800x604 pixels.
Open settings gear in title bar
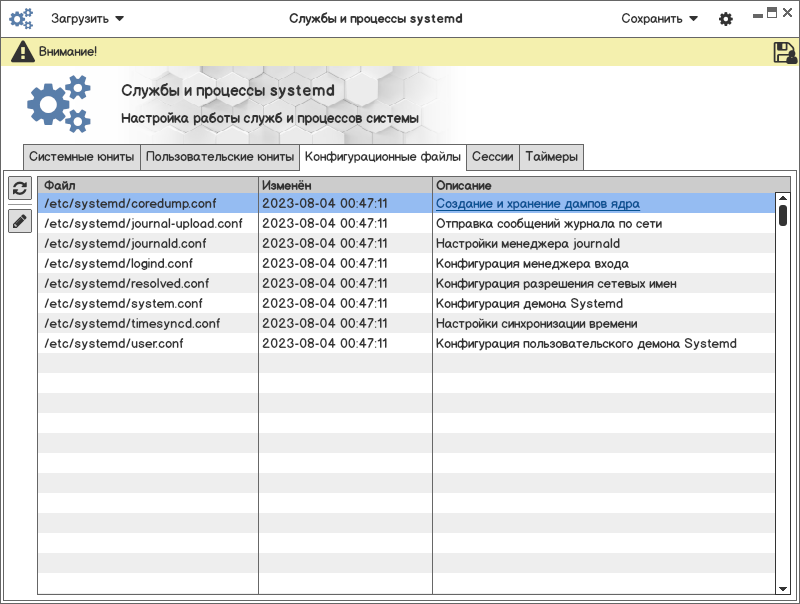pyautogui.click(x=726, y=19)
